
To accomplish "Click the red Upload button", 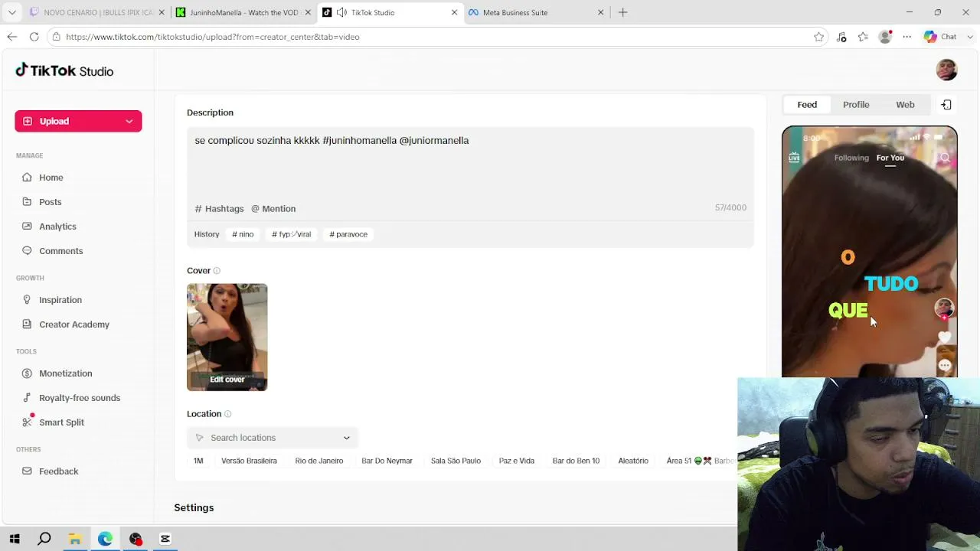I will tap(78, 122).
